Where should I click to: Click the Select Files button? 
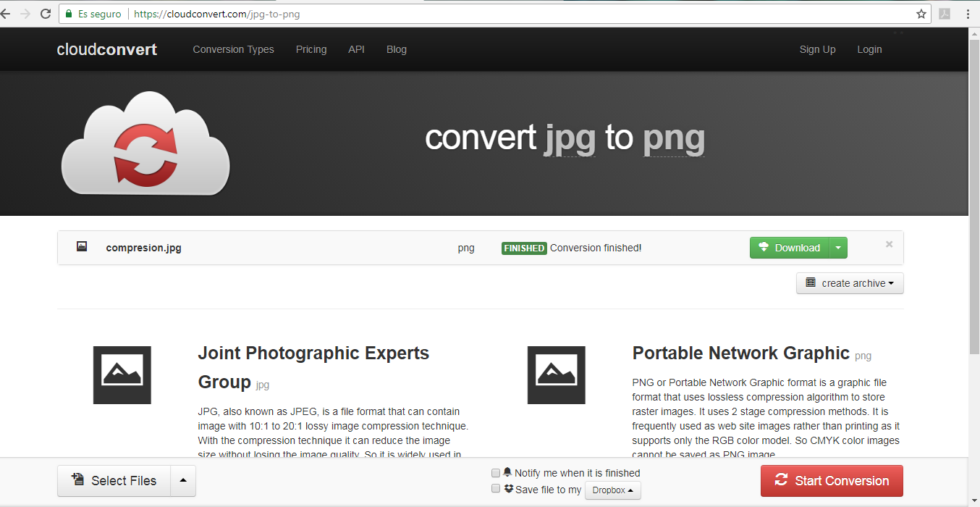point(114,481)
